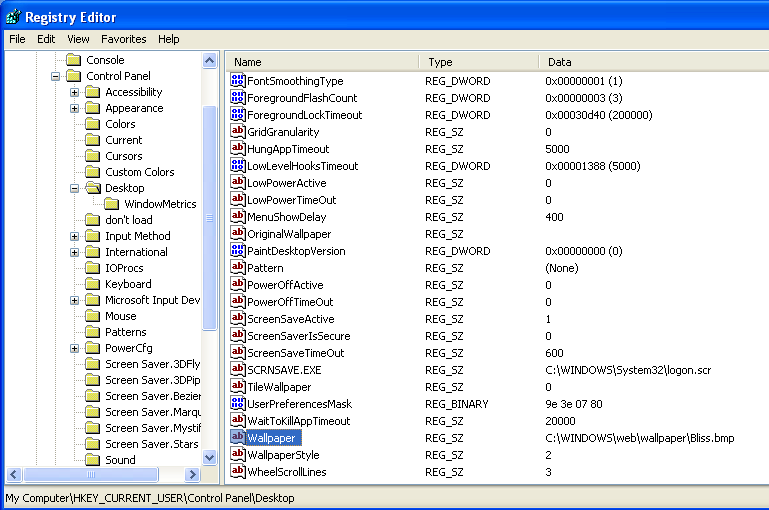Click the tree pane horizontal scrollbar thumb

pos(91,474)
